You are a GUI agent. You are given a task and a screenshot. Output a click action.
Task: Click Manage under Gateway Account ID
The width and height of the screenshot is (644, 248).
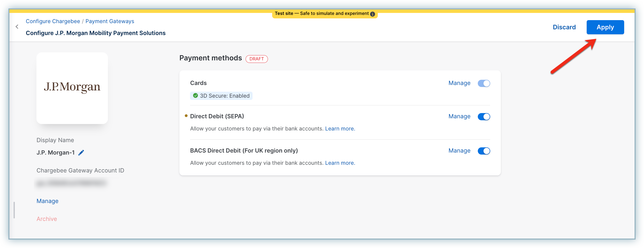[47, 201]
